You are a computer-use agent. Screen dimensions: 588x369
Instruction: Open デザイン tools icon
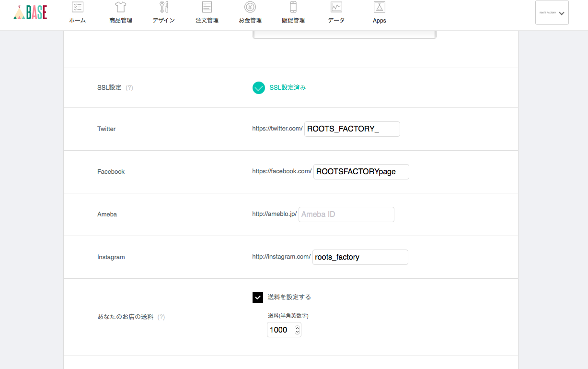pos(164,7)
